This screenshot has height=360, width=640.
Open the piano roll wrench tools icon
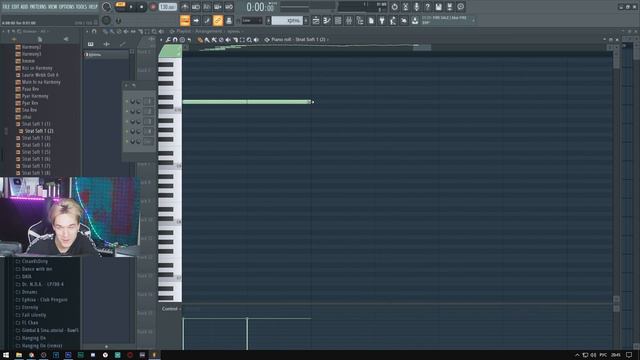click(168, 40)
